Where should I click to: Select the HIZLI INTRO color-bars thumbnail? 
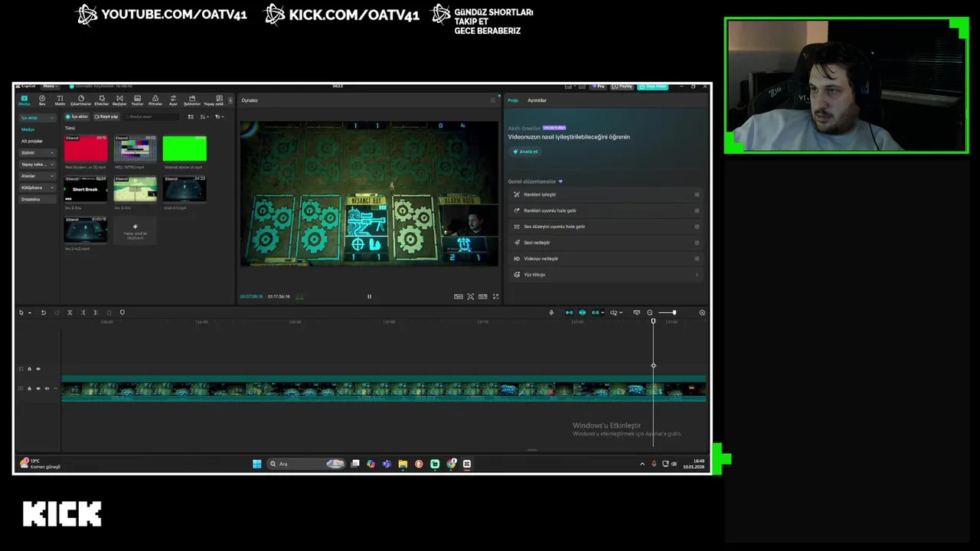coord(135,148)
